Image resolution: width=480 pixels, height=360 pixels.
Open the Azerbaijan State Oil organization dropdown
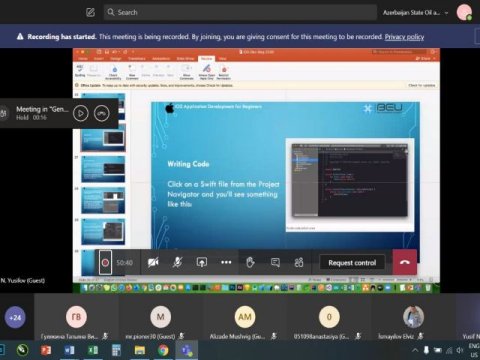pos(415,13)
